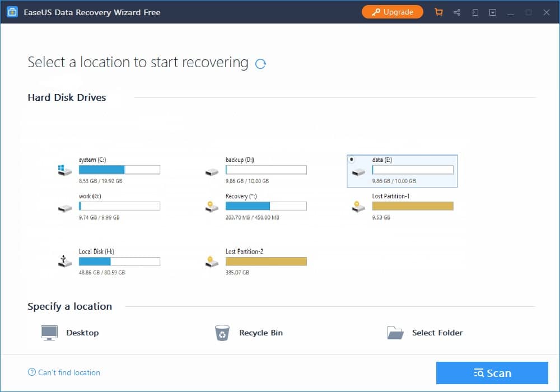This screenshot has height=392, width=560.
Task: Click the Lost Partition-2 yellow bar
Action: pos(265,262)
